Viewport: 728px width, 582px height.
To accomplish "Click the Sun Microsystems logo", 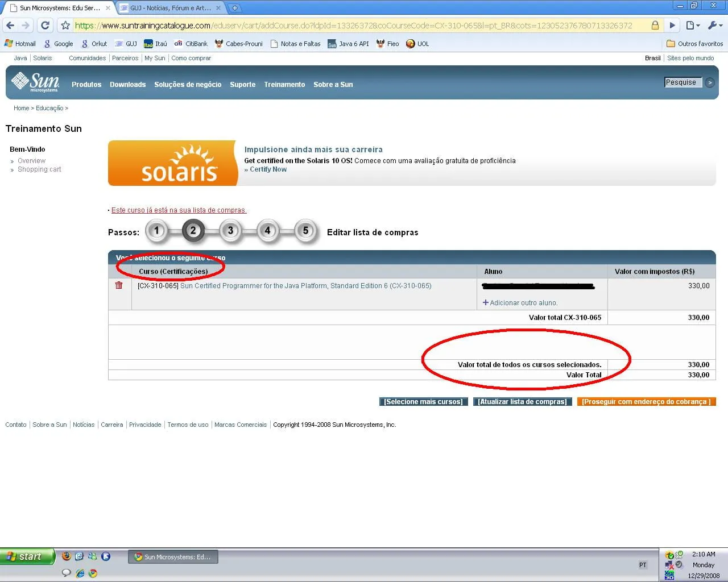I will [x=35, y=82].
